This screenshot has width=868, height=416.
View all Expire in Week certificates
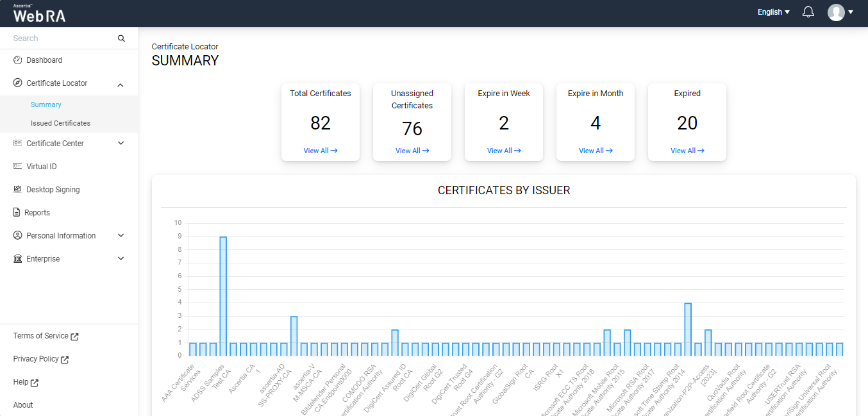tap(504, 151)
